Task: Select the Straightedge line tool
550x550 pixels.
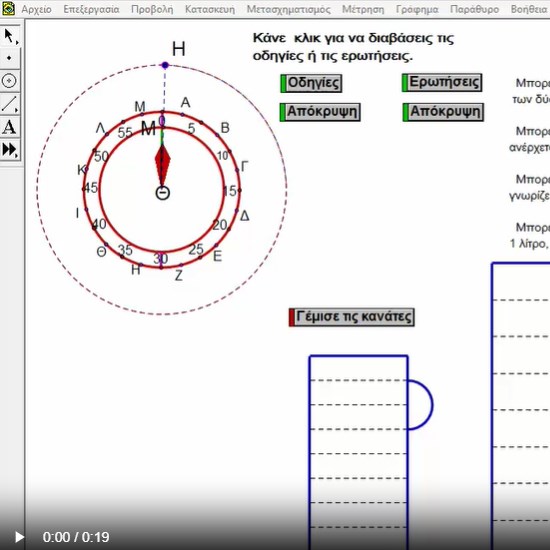Action: 9,104
